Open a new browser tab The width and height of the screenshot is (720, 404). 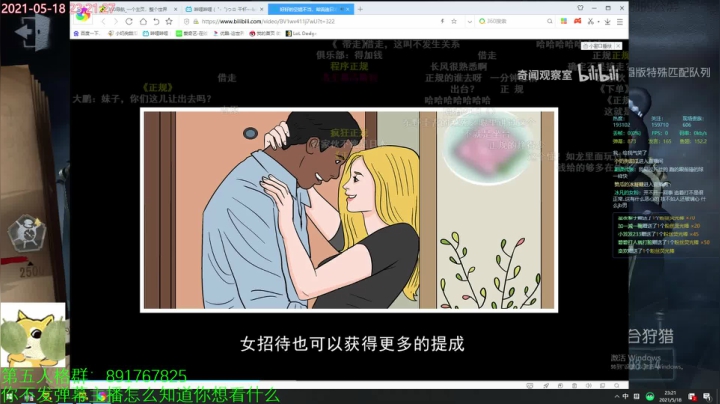pyautogui.click(x=360, y=9)
